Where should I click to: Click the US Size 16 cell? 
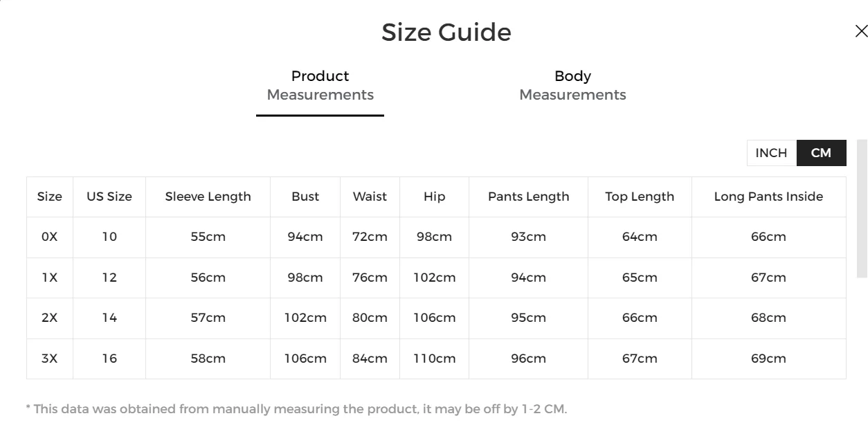click(109, 359)
